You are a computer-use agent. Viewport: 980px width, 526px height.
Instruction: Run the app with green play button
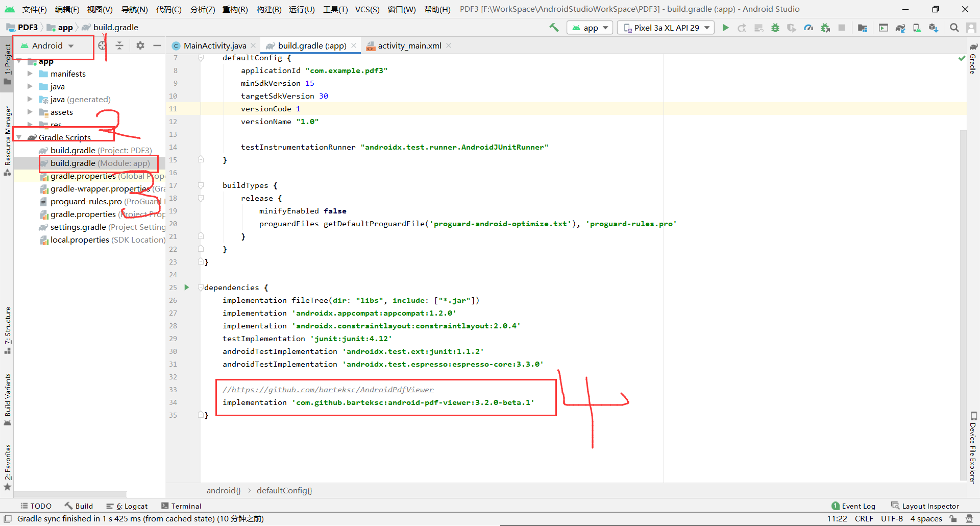[725, 28]
